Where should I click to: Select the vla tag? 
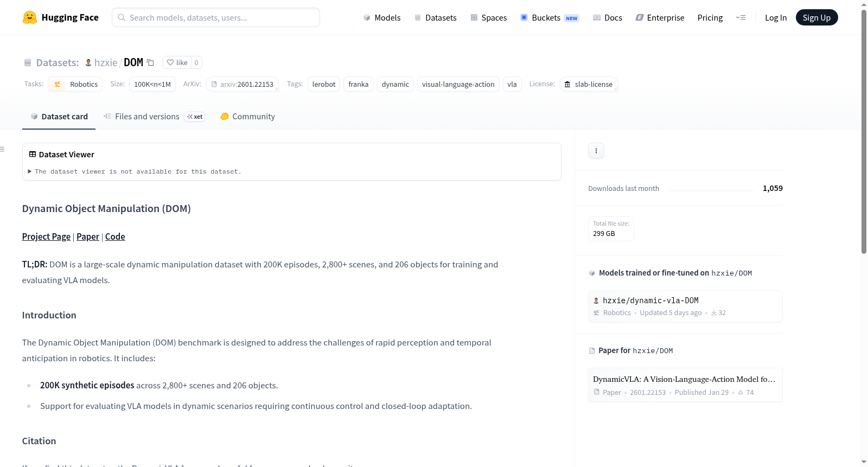click(512, 84)
